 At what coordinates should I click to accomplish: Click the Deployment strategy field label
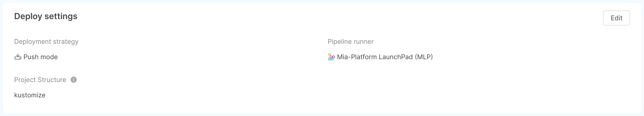pos(46,42)
